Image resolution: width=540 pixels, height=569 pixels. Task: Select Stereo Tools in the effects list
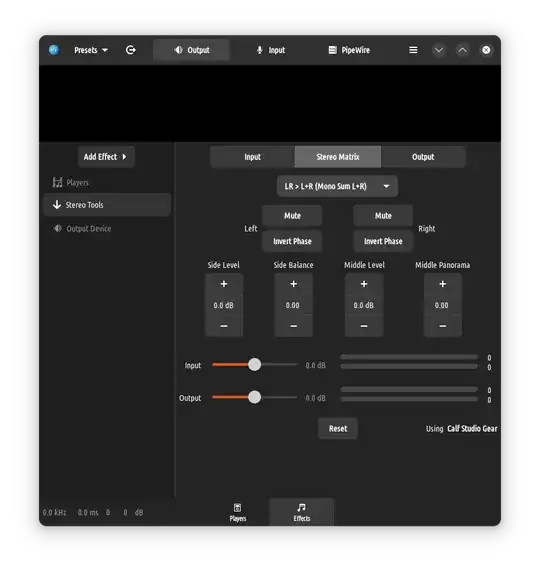(x=107, y=205)
